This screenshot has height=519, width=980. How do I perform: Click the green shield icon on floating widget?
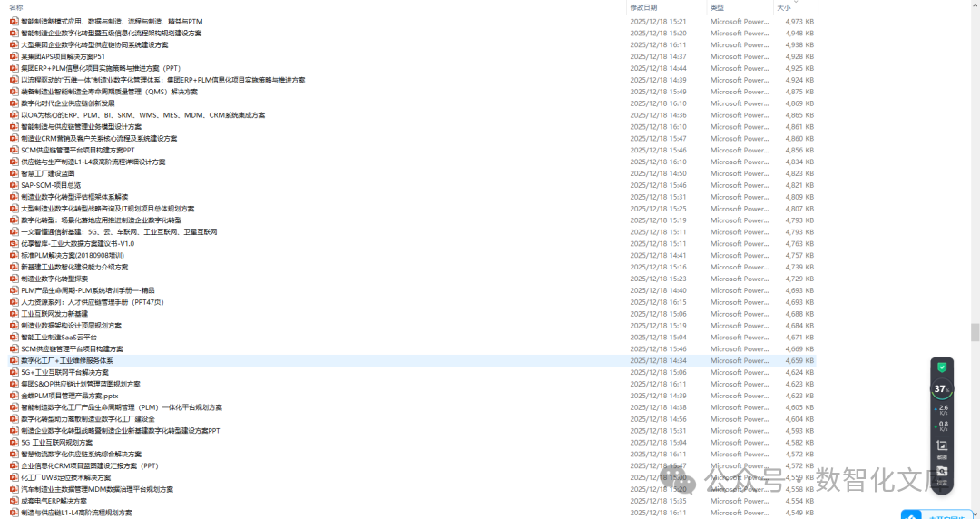(942, 367)
